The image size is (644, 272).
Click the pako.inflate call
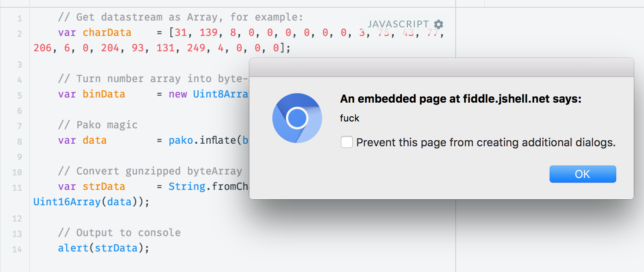209,140
